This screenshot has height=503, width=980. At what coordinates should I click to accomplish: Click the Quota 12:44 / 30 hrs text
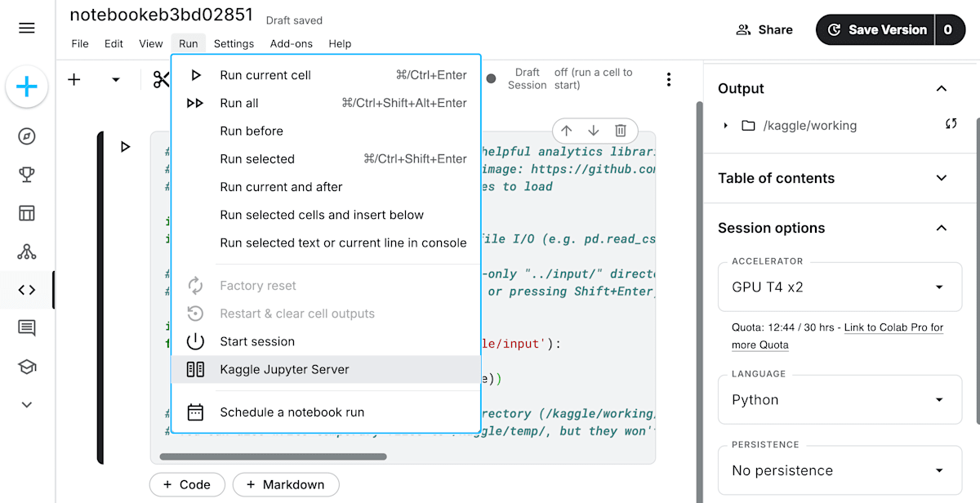[783, 327]
